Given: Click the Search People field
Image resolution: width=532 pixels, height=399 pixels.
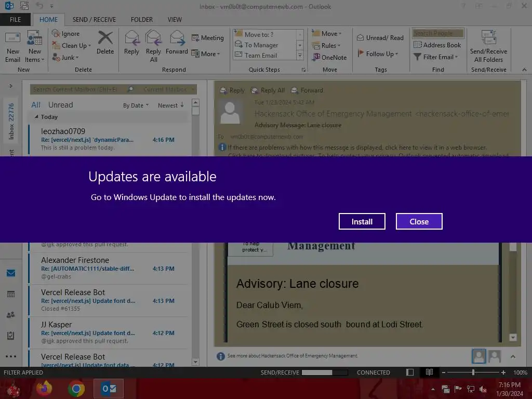Looking at the screenshot, I should coord(437,33).
